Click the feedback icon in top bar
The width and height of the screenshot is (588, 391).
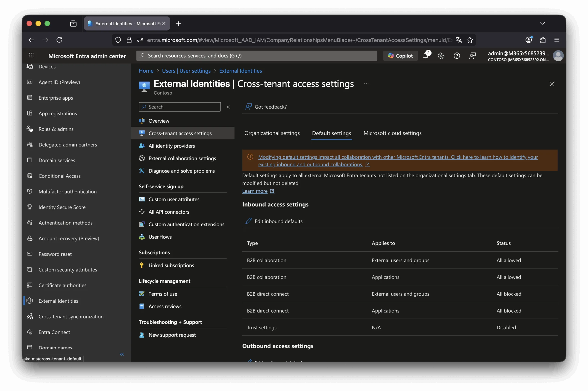pos(472,56)
